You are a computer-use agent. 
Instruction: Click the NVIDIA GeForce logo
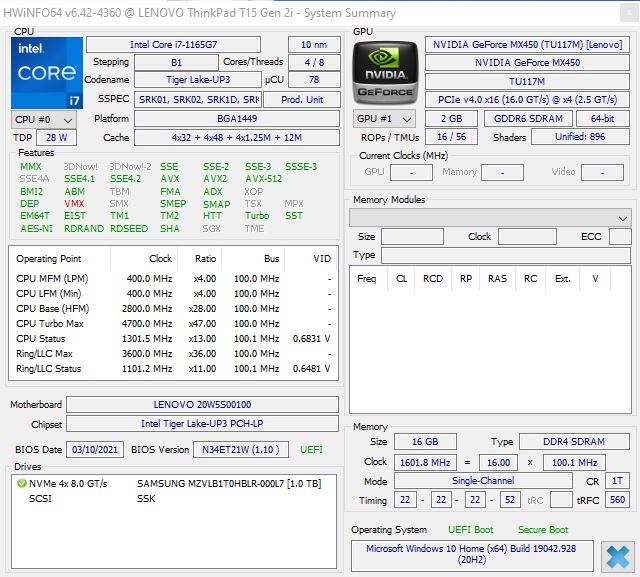[385, 73]
